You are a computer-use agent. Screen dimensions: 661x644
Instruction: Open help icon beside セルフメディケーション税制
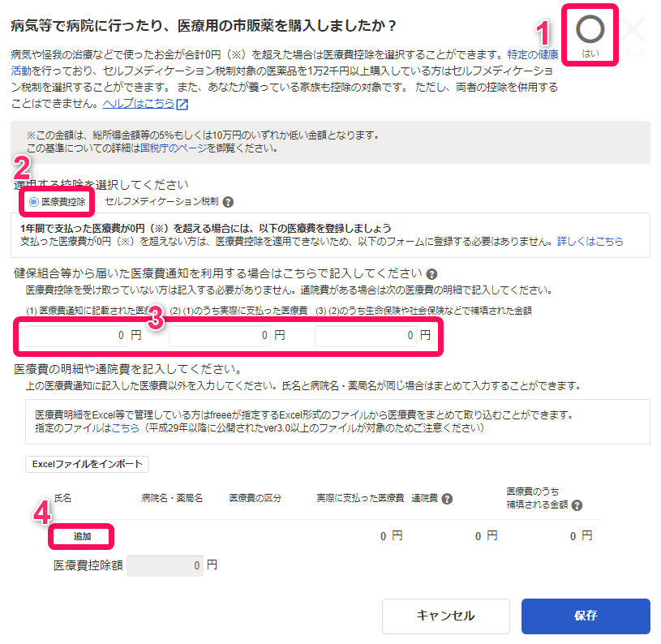point(228,202)
